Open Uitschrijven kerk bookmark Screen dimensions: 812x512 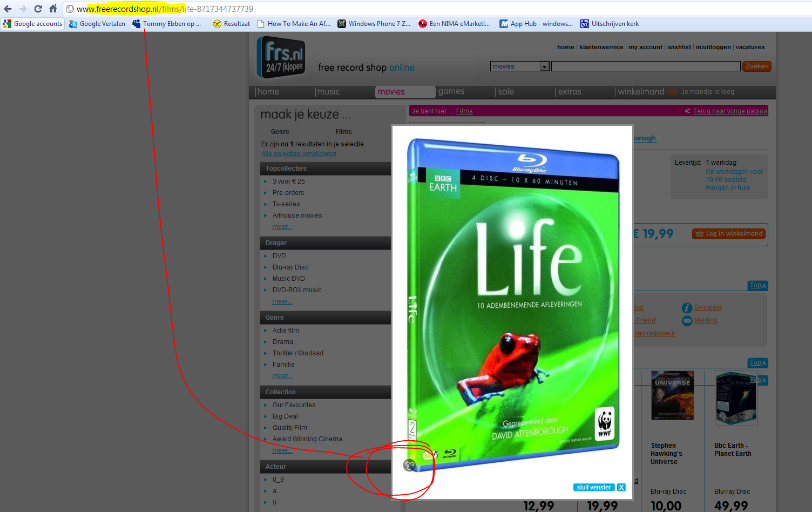(x=610, y=24)
